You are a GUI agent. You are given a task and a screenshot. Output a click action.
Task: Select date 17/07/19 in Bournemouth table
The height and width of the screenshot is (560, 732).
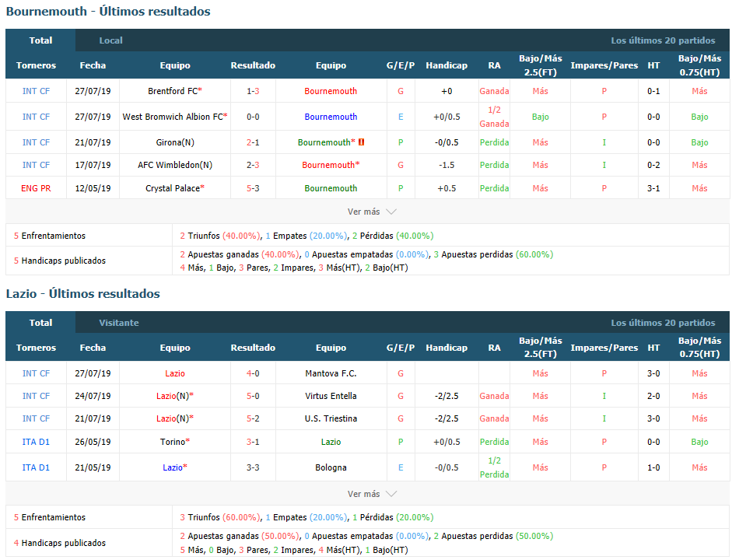[x=93, y=165]
